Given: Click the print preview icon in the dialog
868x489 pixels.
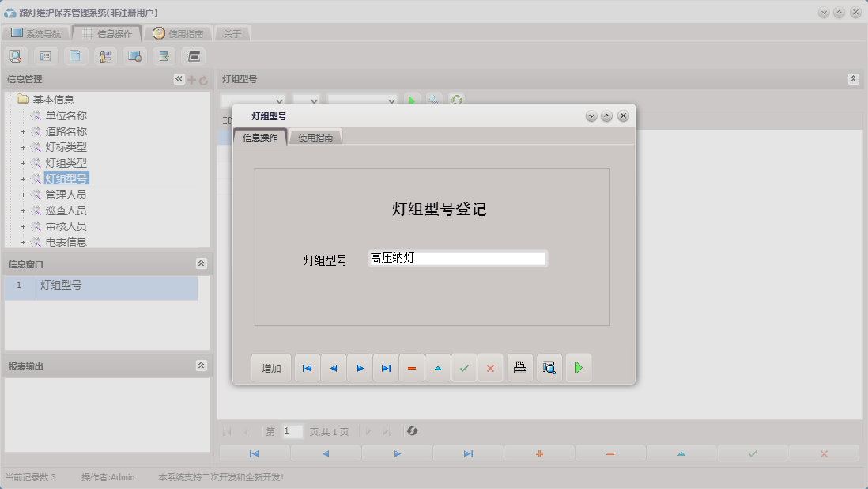Looking at the screenshot, I should click(x=549, y=367).
